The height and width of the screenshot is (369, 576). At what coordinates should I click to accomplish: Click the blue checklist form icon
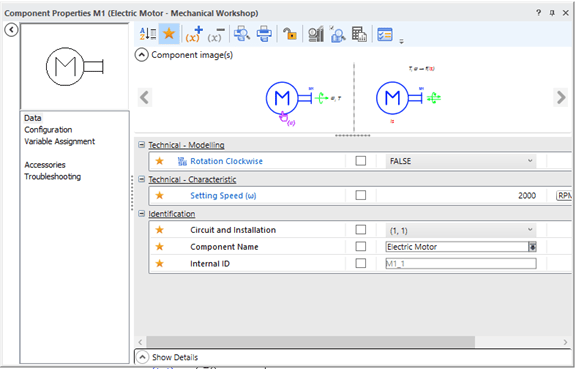385,34
